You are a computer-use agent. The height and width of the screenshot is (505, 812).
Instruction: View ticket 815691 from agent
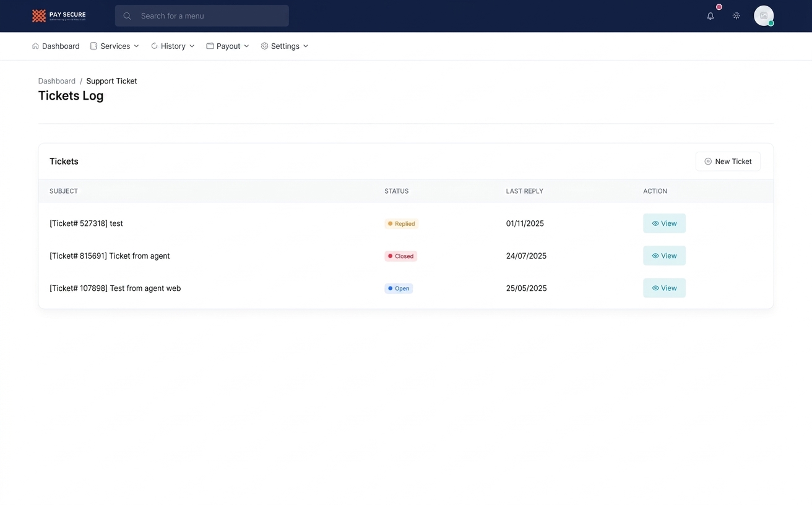664,256
